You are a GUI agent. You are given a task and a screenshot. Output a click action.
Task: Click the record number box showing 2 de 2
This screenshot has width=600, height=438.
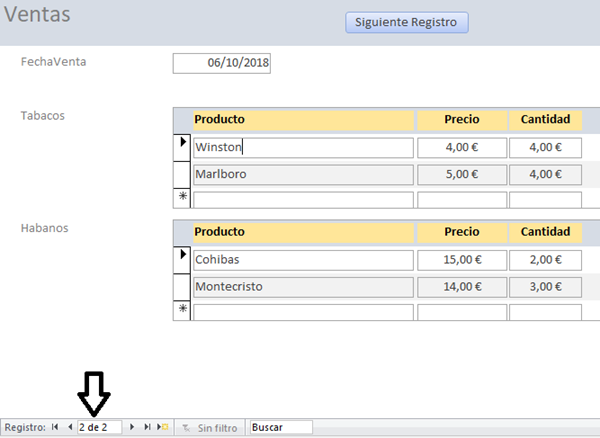click(x=99, y=427)
